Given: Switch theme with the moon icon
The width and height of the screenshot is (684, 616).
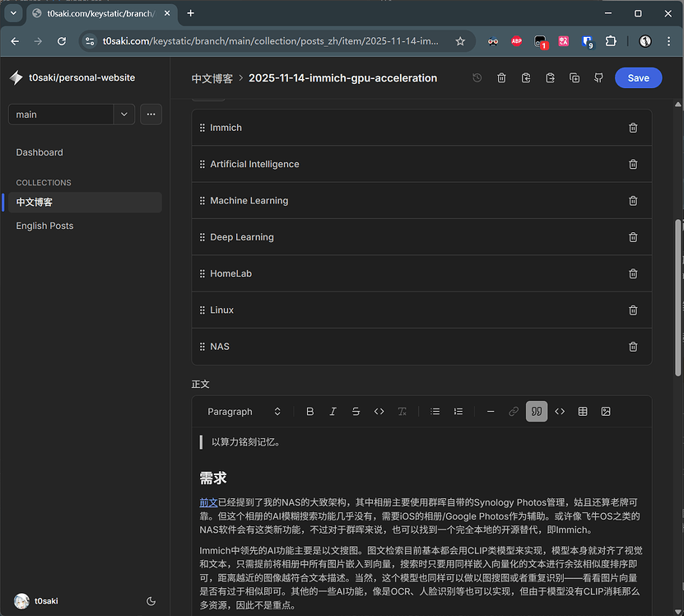Looking at the screenshot, I should (x=151, y=601).
